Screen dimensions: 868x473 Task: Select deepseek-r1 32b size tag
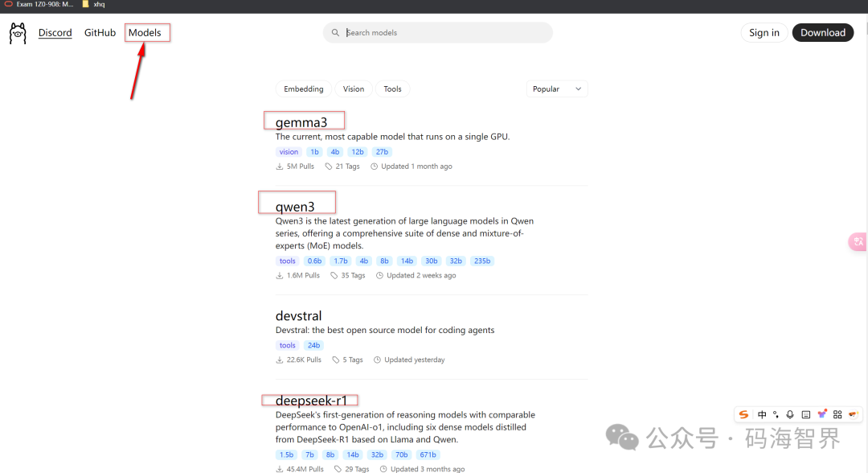point(377,454)
